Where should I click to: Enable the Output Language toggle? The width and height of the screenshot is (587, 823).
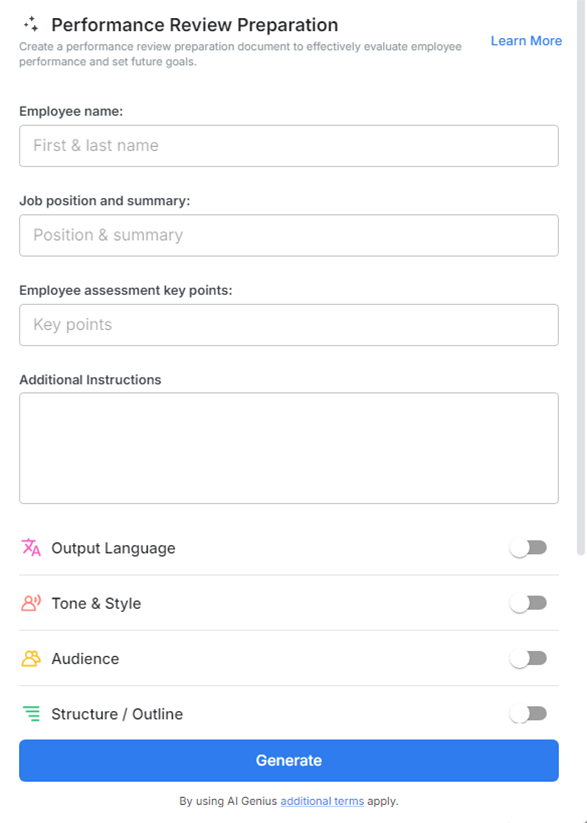click(528, 547)
